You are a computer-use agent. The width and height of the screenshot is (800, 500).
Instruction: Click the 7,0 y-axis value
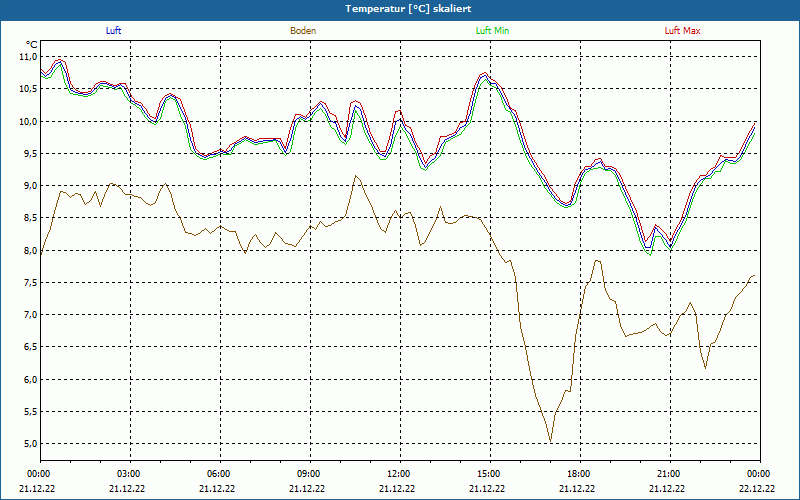(30, 315)
